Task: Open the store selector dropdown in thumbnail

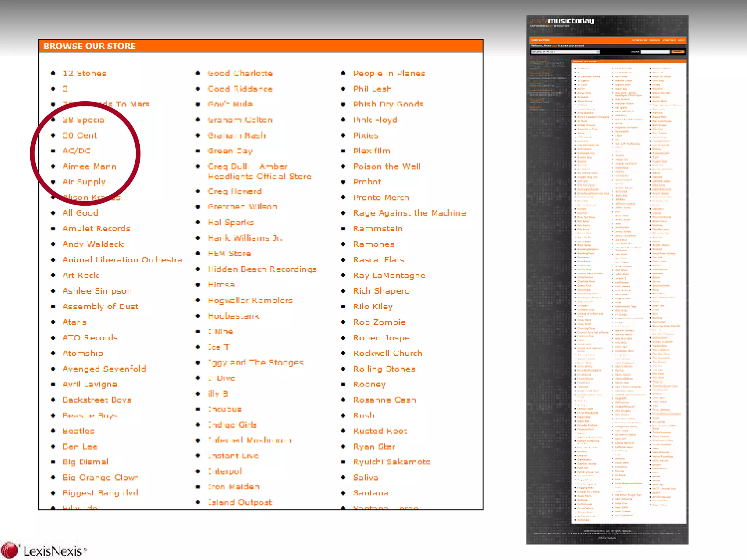Action: [x=565, y=52]
